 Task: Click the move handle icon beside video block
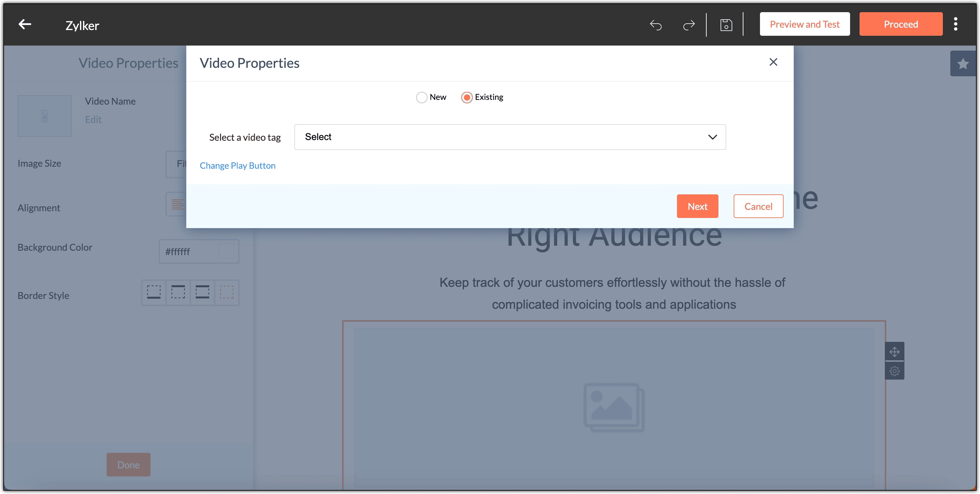pyautogui.click(x=894, y=351)
